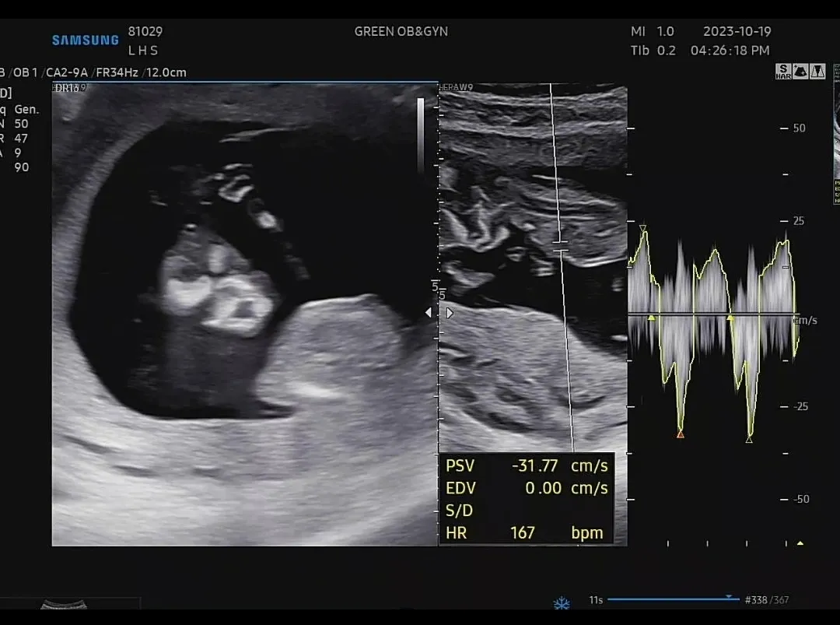
Task: Click the sector scan image icon
Action: [x=800, y=72]
